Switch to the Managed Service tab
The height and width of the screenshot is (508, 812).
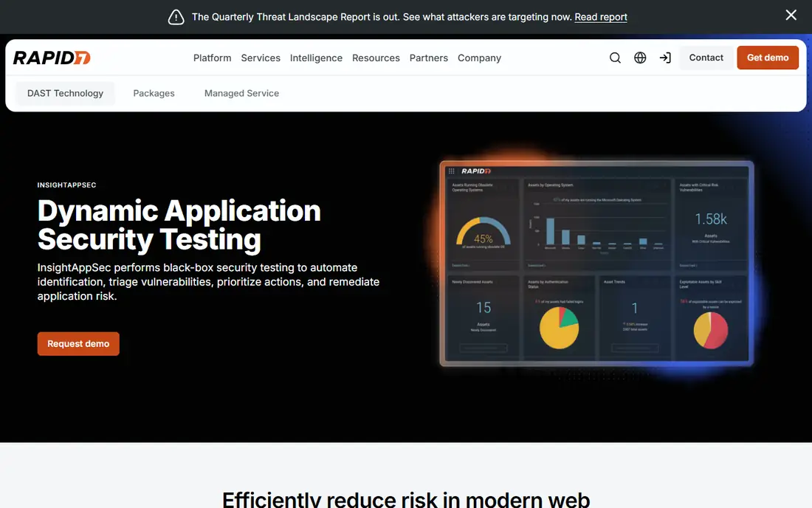pyautogui.click(x=242, y=93)
